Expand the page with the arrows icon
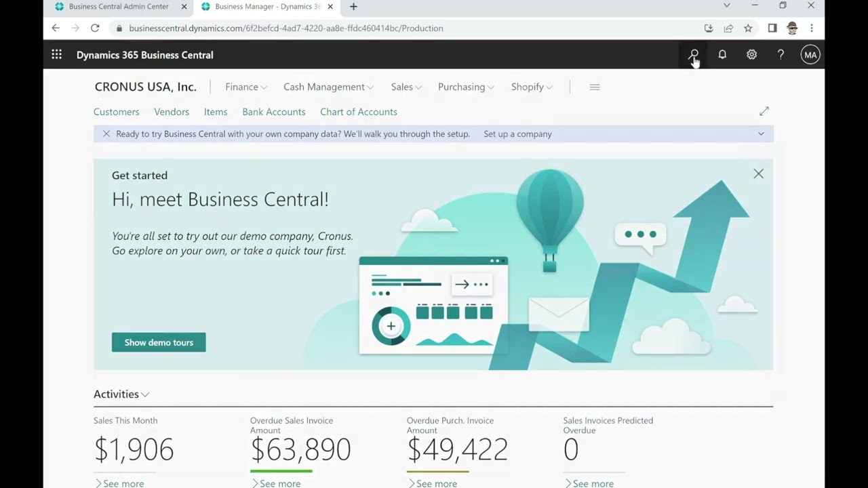This screenshot has width=868, height=488. (764, 111)
